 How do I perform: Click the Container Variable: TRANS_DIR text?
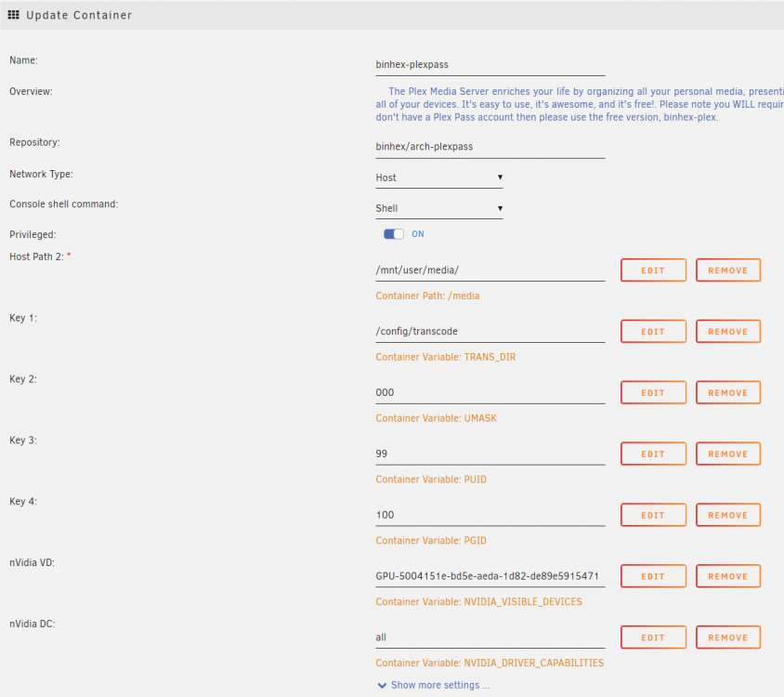coord(446,357)
